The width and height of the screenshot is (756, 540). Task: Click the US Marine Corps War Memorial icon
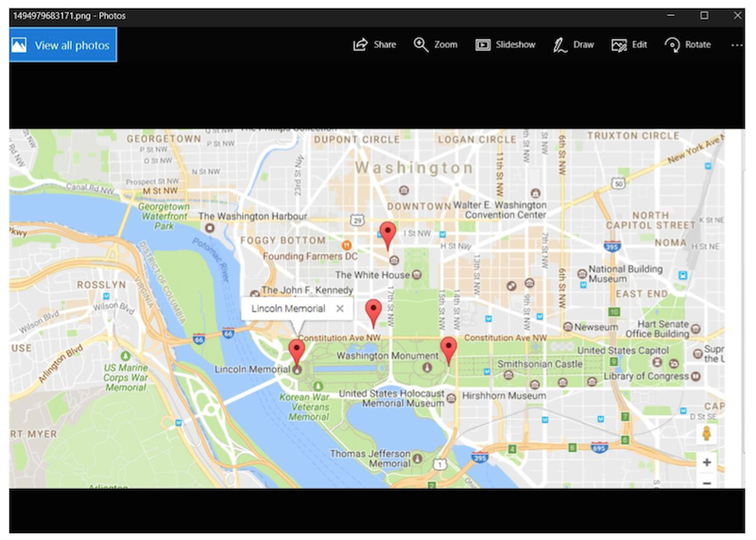(126, 356)
